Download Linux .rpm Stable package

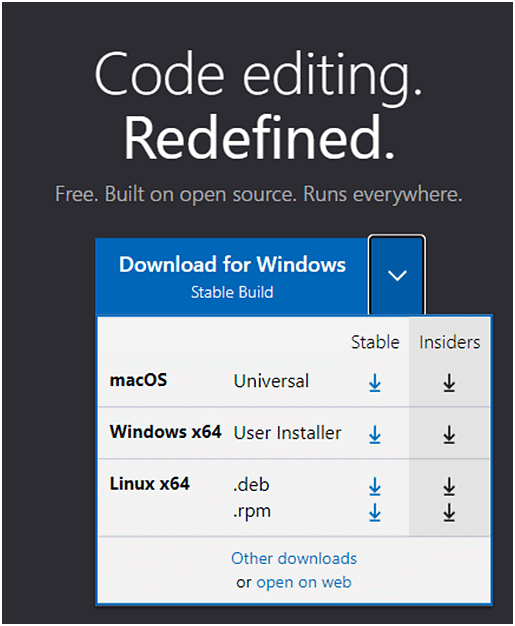tap(374, 512)
